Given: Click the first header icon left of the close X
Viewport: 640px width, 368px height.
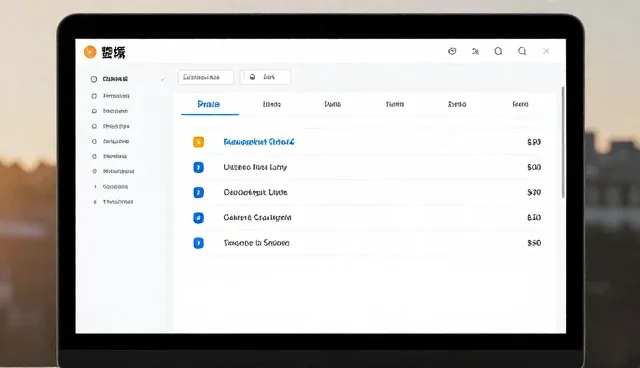Looking at the screenshot, I should [x=522, y=51].
